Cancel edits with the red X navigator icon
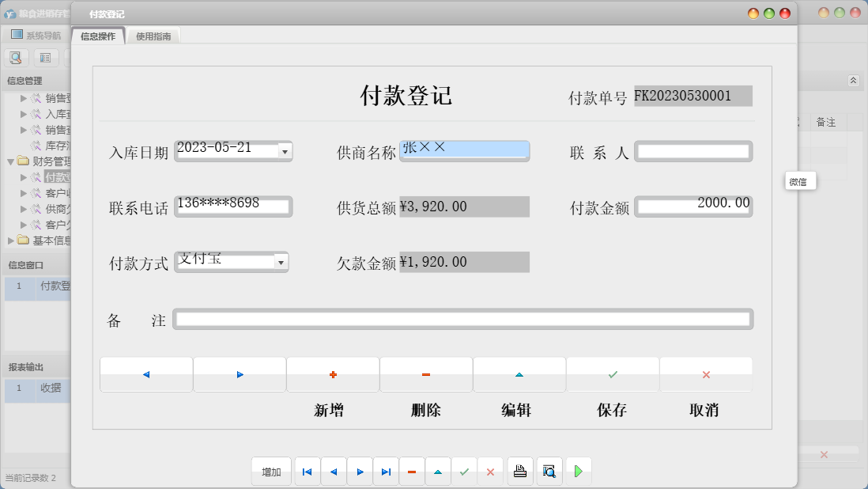Screen dimensions: 868x489 (x=491, y=471)
